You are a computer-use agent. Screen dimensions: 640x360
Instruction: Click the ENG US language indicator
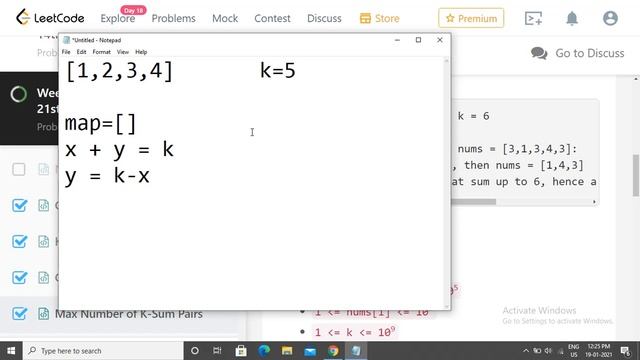pyautogui.click(x=573, y=351)
